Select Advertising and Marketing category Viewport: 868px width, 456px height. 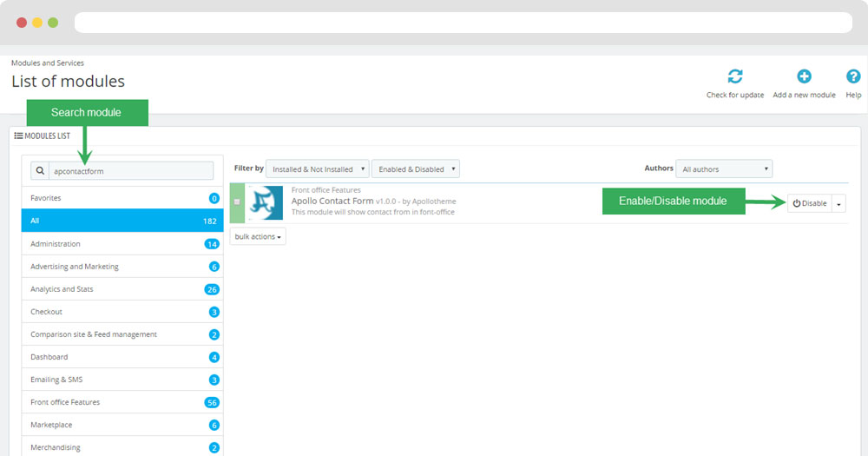(122, 267)
